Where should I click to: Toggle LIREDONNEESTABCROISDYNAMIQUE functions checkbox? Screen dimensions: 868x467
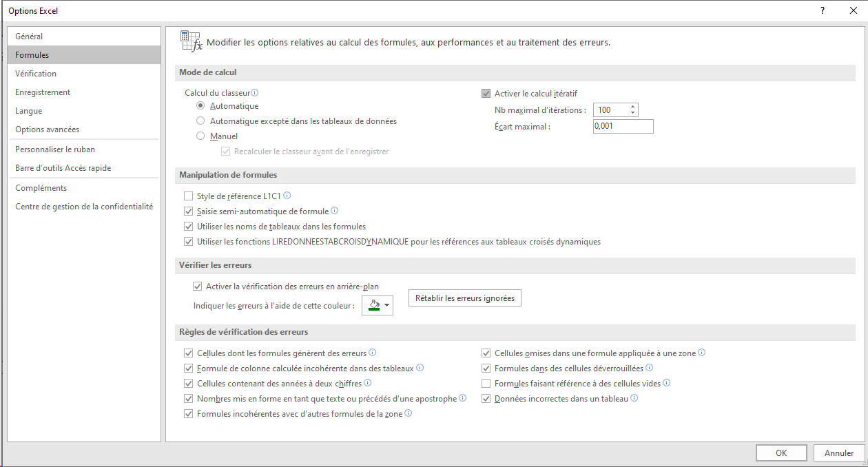(x=189, y=242)
